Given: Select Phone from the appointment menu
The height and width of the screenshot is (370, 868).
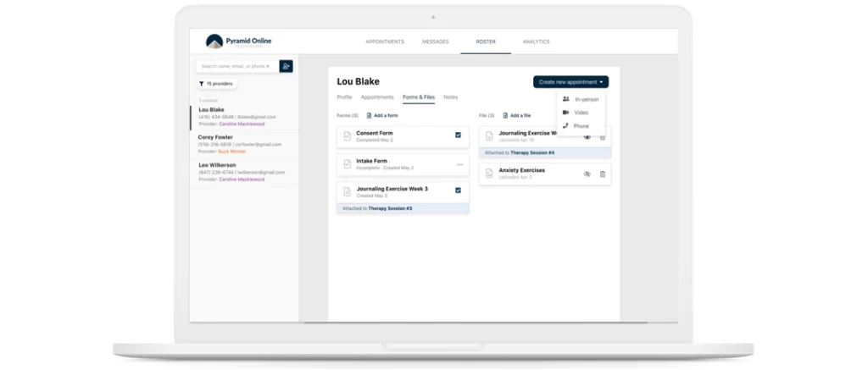Looking at the screenshot, I should [x=581, y=126].
